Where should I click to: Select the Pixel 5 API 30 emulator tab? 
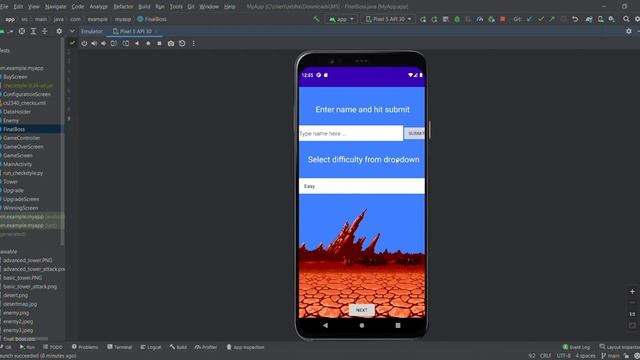(135, 31)
